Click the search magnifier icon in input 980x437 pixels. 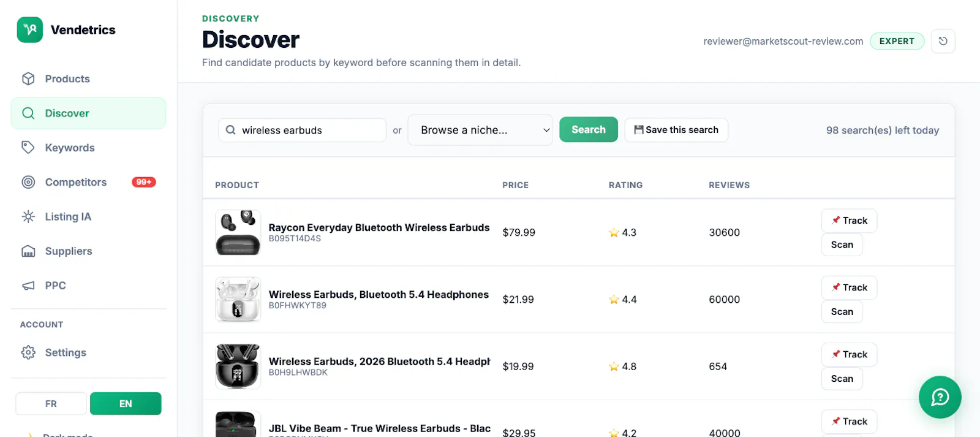231,130
